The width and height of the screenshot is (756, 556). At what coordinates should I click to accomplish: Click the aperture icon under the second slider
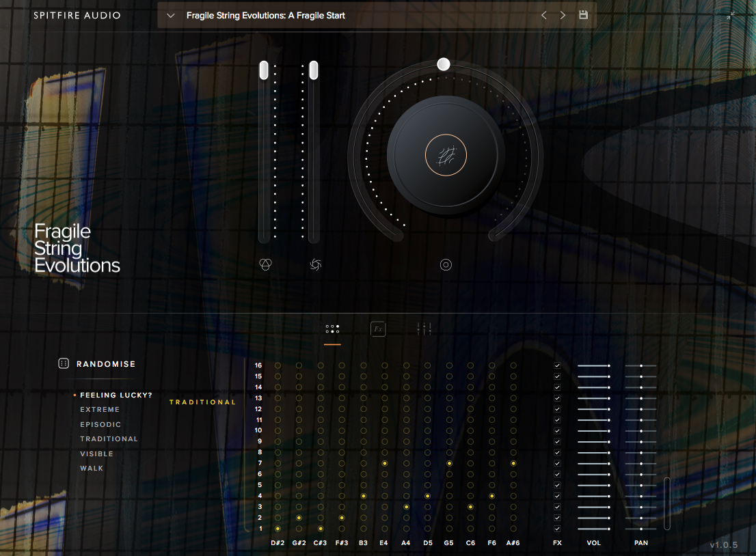point(316,264)
